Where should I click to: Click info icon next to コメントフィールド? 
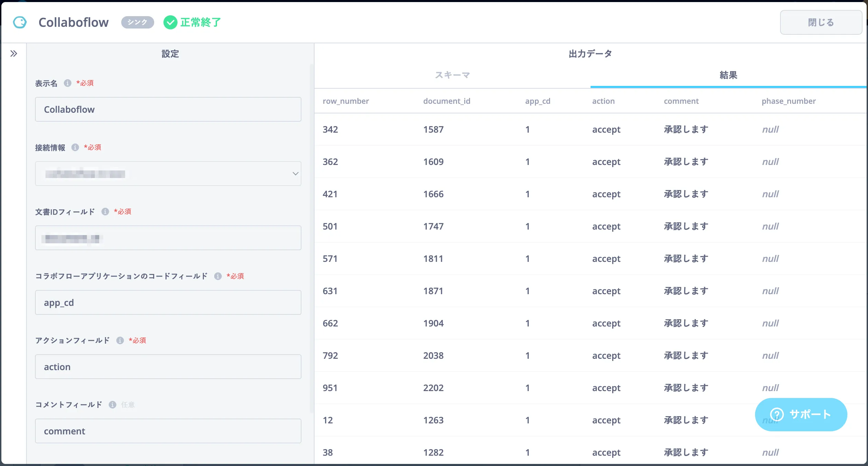click(x=112, y=405)
